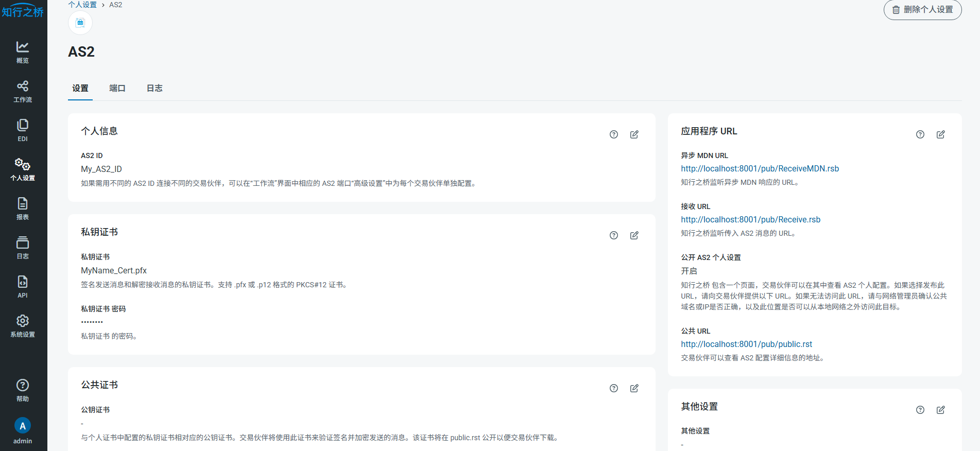Click the 帮助 help icon in sidebar
Image resolution: width=980 pixels, height=451 pixels.
click(x=23, y=390)
